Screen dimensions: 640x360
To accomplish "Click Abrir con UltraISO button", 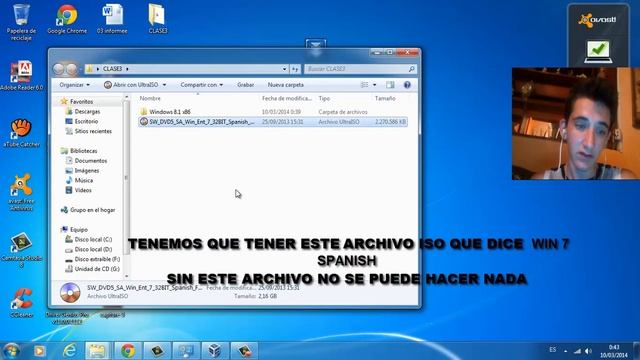I will click(131, 85).
